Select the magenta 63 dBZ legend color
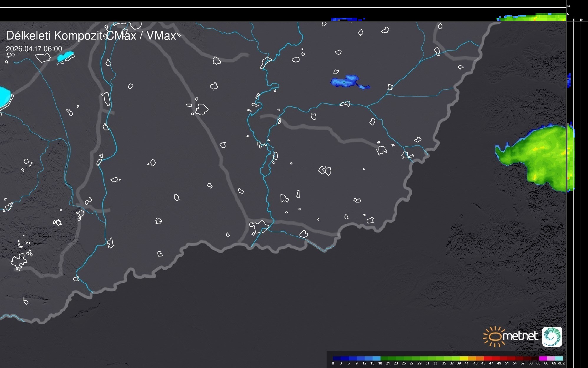The width and height of the screenshot is (588, 368). pyautogui.click(x=542, y=358)
